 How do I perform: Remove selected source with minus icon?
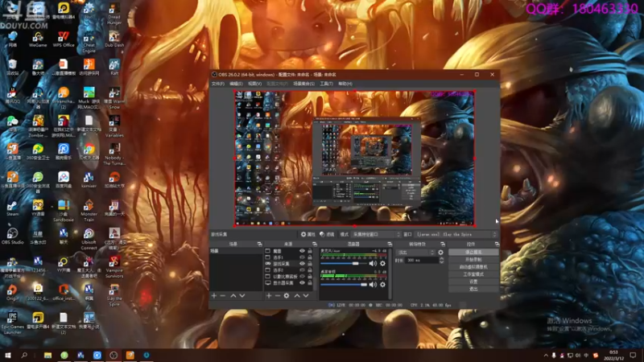tap(278, 295)
